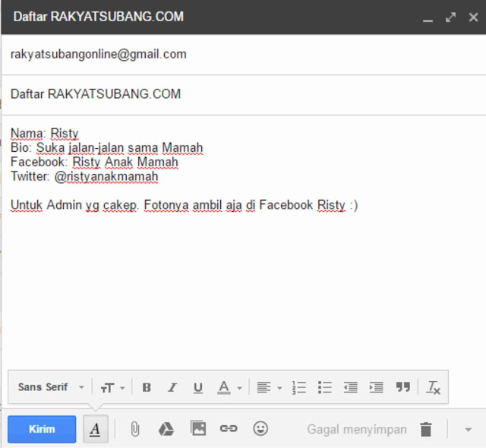This screenshot has height=448, width=486.
Task: Click the text 'Bio: Suka jalan-jalan sama Mamah'
Action: pyautogui.click(x=106, y=147)
